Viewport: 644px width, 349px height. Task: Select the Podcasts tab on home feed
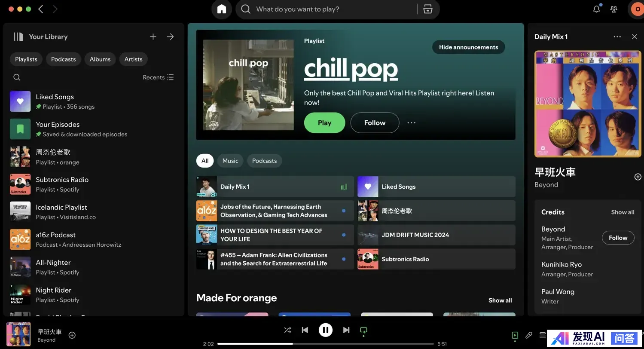[x=264, y=161]
